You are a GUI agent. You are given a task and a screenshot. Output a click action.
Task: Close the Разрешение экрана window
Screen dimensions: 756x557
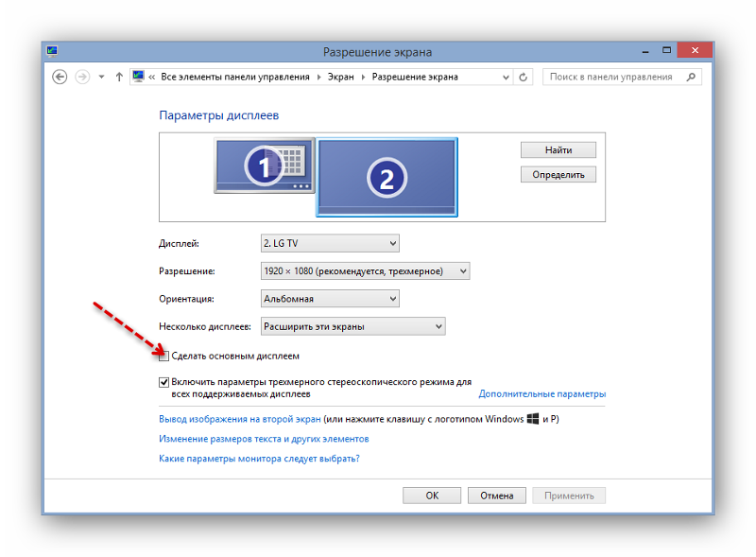[695, 50]
